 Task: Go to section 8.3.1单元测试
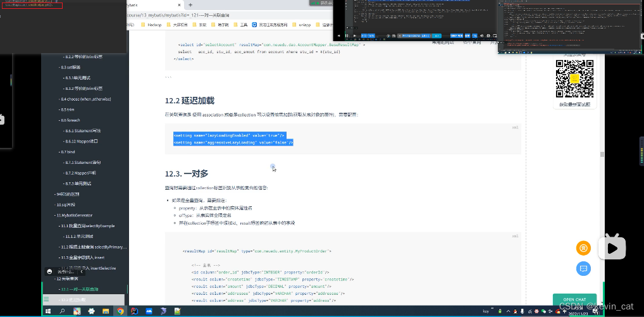click(77, 78)
